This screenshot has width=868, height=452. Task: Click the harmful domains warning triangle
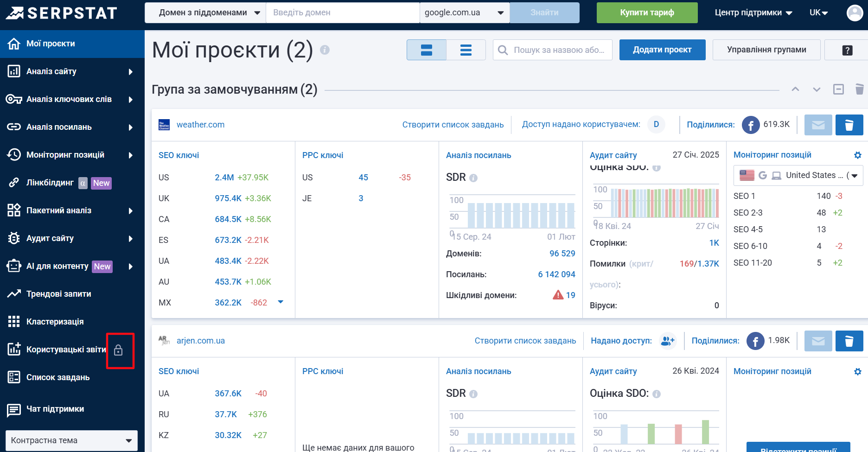[558, 295]
